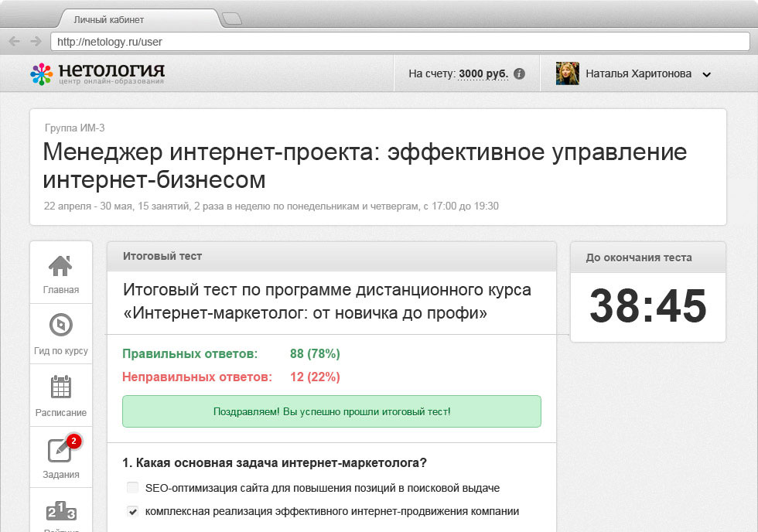The width and height of the screenshot is (758, 532).
Task: Open the Главная home icon in sidebar
Action: [x=60, y=266]
